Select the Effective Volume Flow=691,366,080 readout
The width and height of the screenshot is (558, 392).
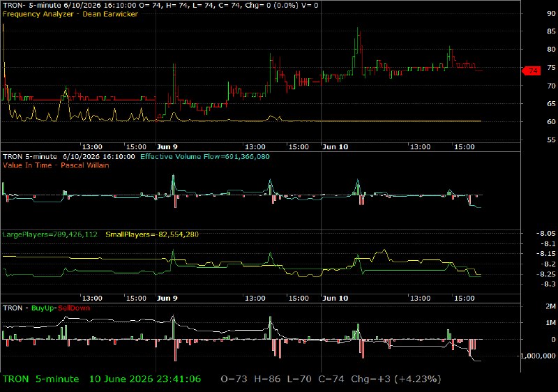205,156
